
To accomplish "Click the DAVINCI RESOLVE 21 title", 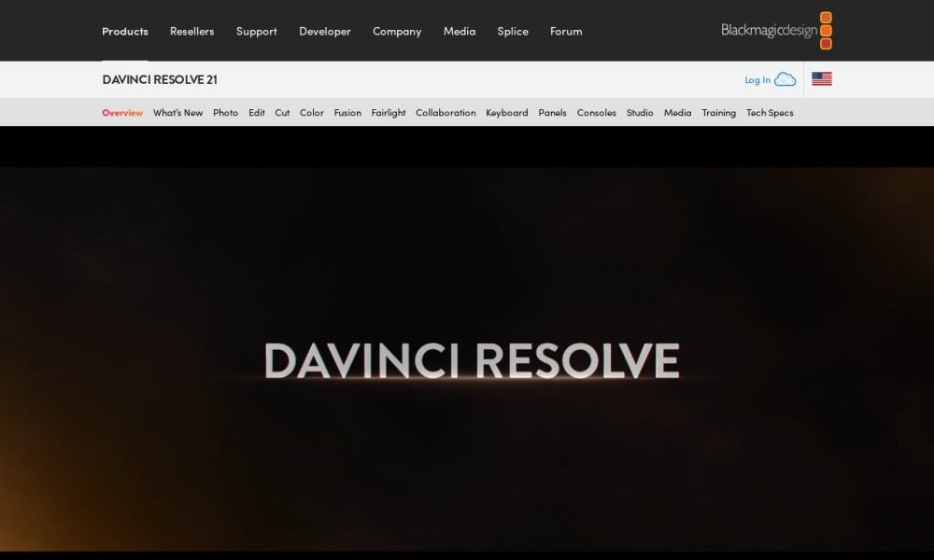I will (x=160, y=79).
